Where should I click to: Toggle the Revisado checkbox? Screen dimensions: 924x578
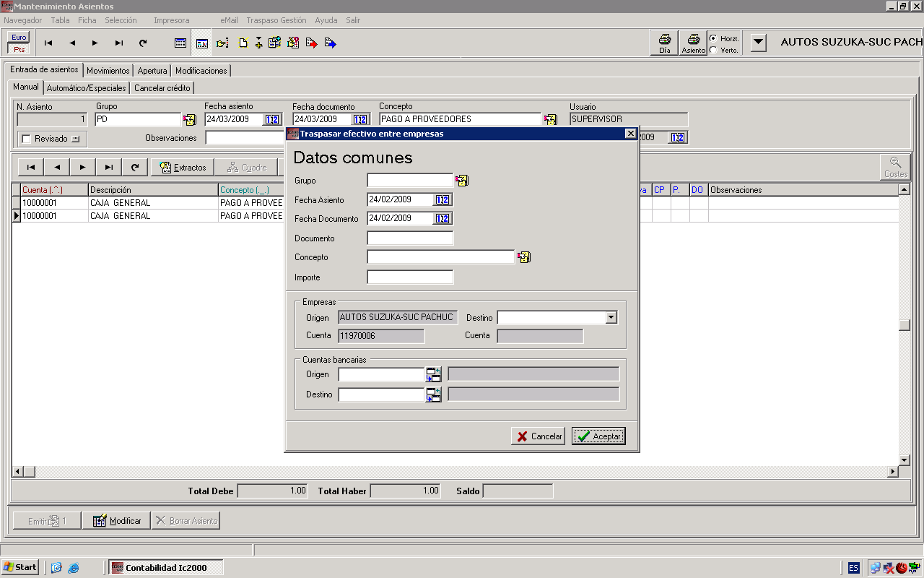coord(27,139)
